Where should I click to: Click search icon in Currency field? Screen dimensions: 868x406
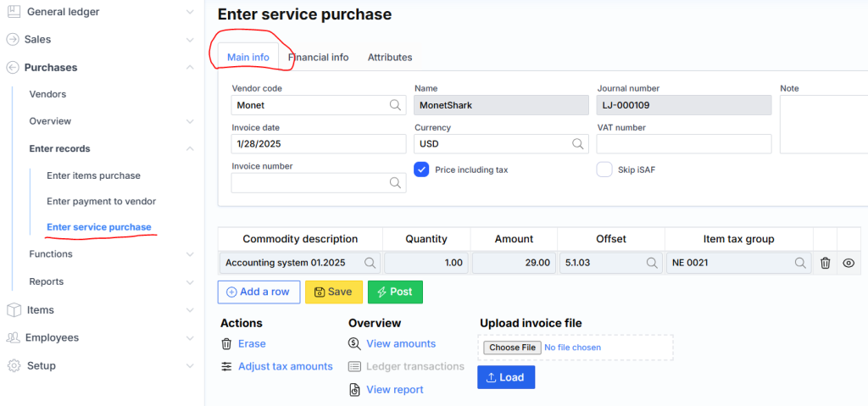[578, 144]
